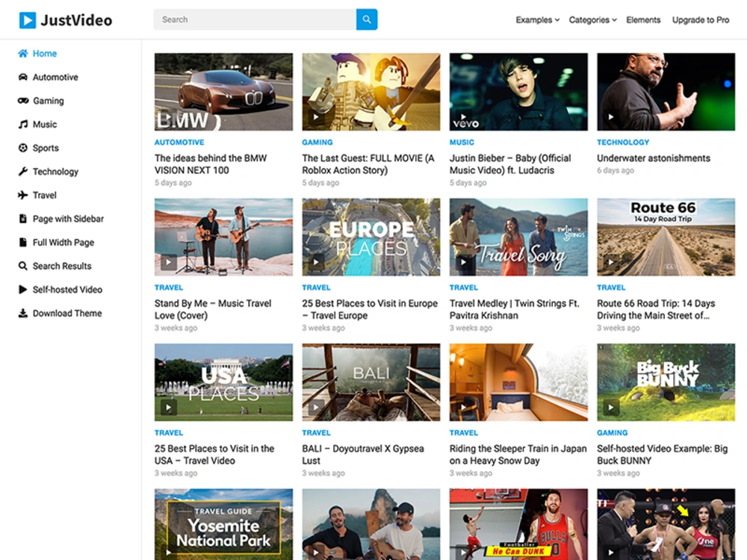
Task: Click TRAVEL label above Route 66 title
Action: (611, 287)
